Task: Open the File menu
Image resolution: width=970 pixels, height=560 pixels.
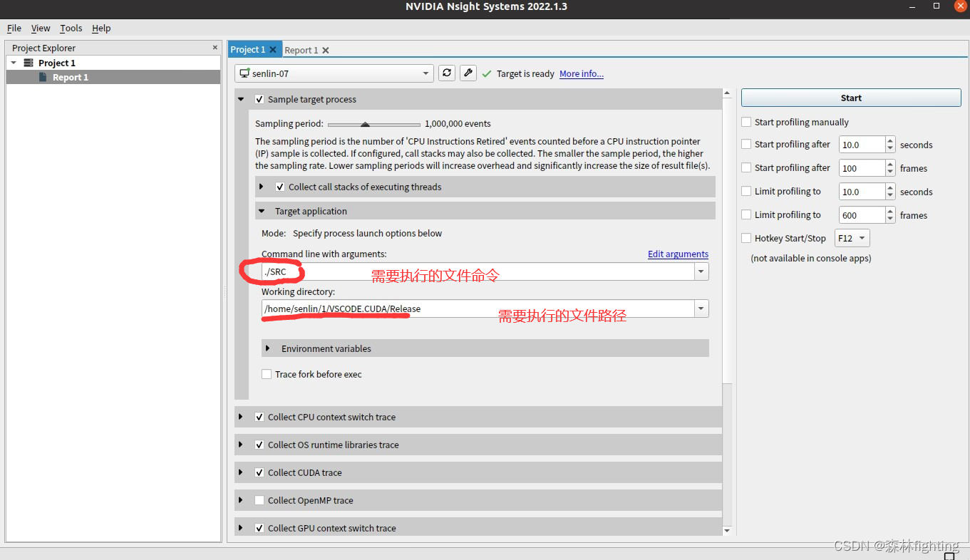Action: point(14,28)
